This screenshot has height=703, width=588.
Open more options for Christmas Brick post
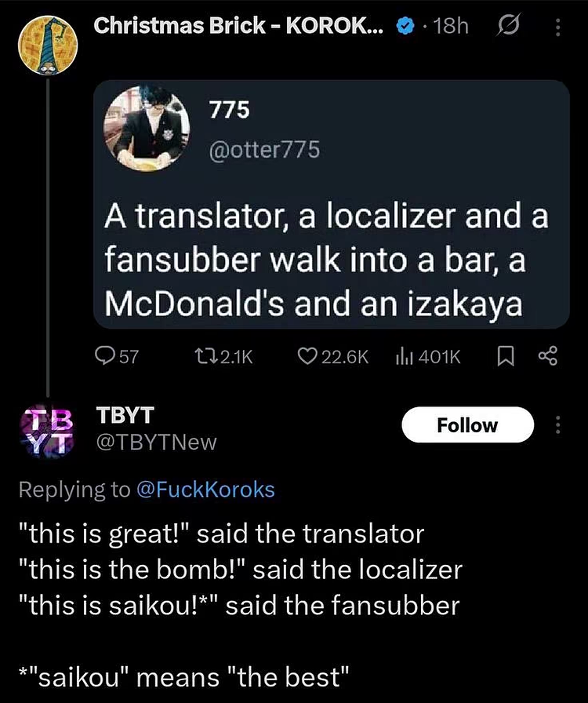click(x=558, y=27)
